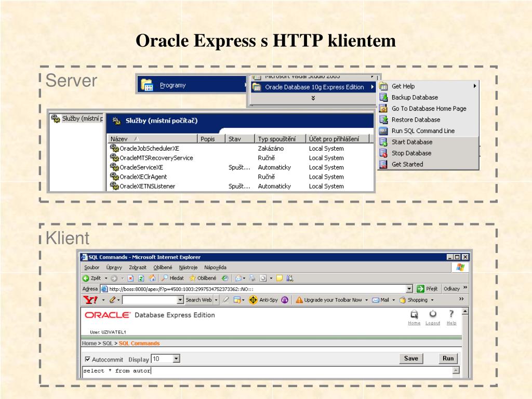Open Hledat search magnifier button
The width and height of the screenshot is (532, 399).
coord(172,278)
